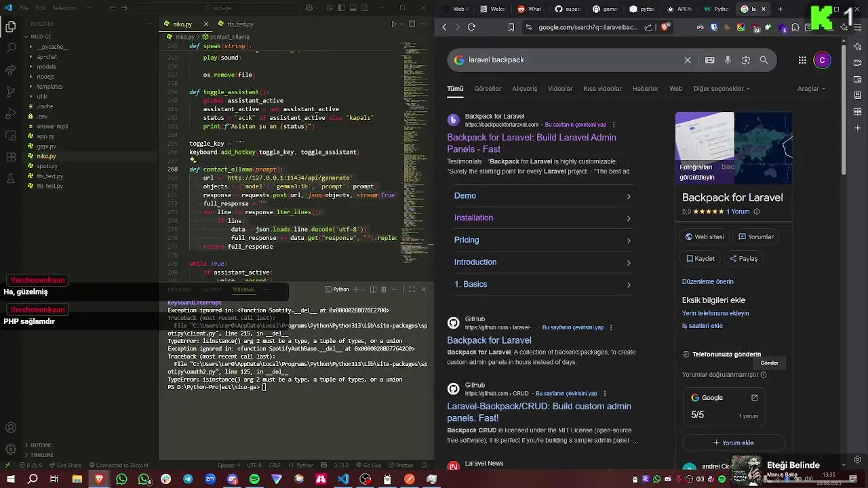This screenshot has height=488, width=868.
Task: Bookmark the current page in the browser
Action: click(511, 27)
